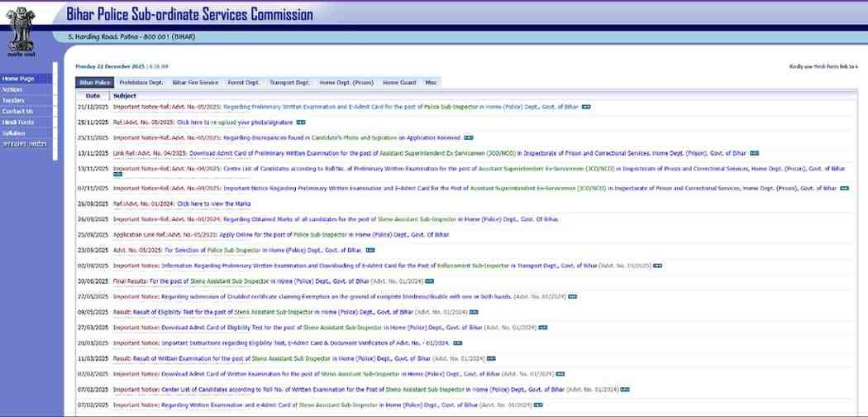Go to Tenders in the sidebar menu

tap(14, 100)
